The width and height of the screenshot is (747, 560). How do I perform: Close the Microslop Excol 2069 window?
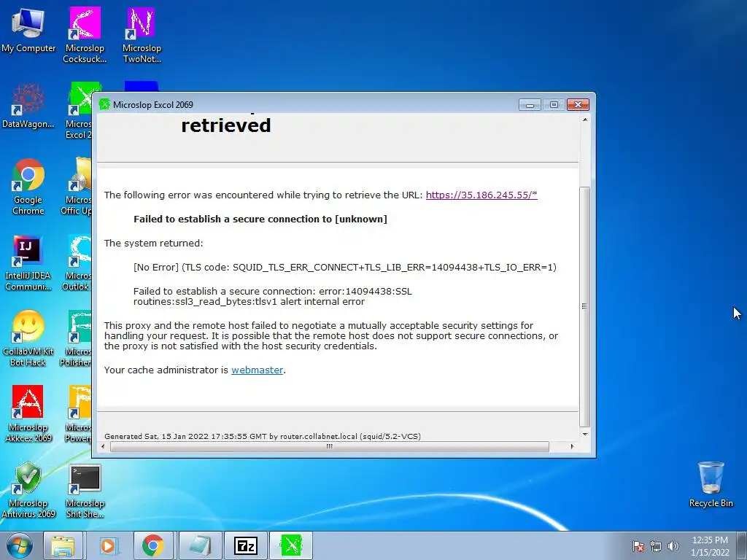[578, 105]
